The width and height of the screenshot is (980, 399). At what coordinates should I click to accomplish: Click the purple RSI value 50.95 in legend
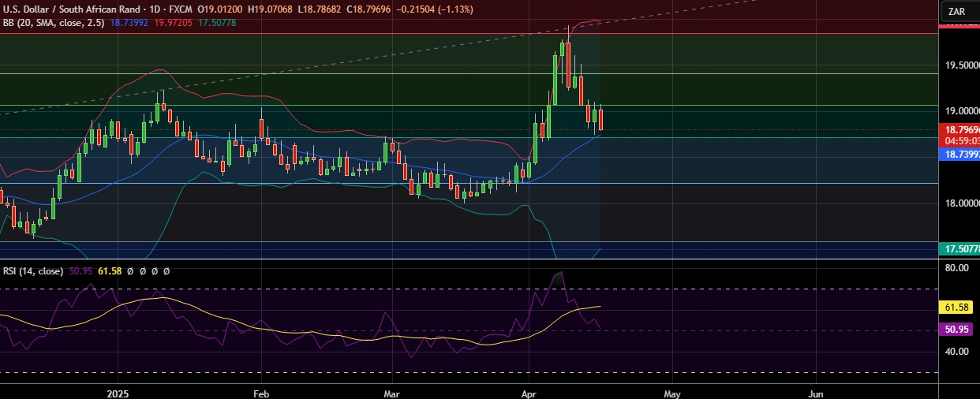click(x=80, y=270)
